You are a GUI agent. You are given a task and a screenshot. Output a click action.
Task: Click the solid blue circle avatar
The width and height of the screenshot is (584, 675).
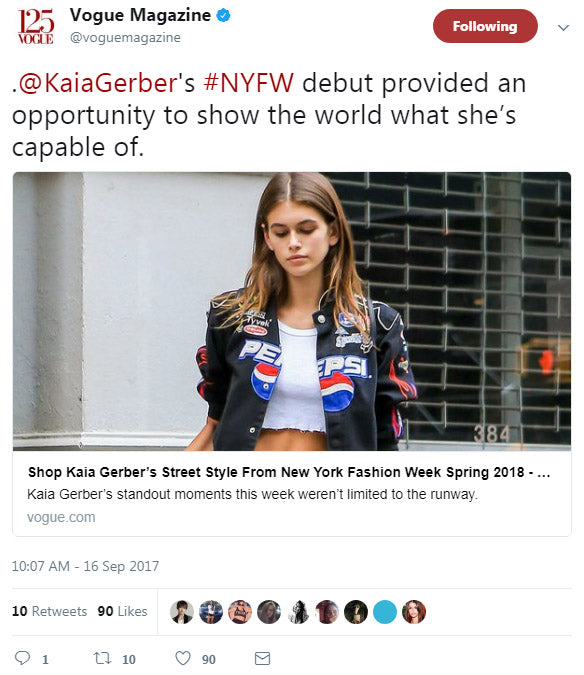384,612
